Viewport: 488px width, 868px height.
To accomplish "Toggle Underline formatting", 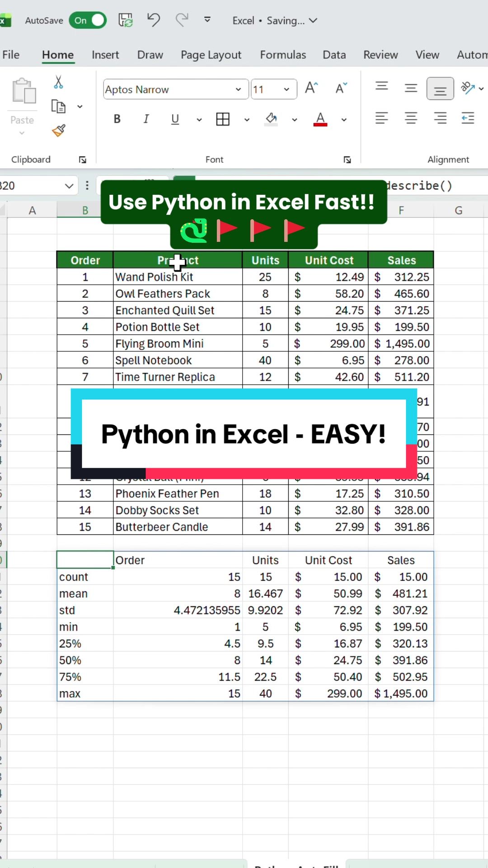I will coord(175,119).
